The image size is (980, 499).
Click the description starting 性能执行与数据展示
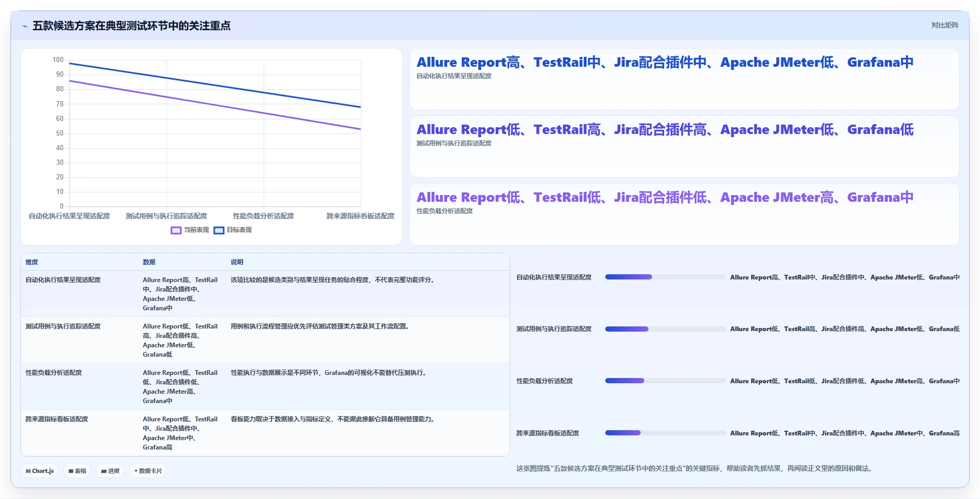tap(329, 373)
